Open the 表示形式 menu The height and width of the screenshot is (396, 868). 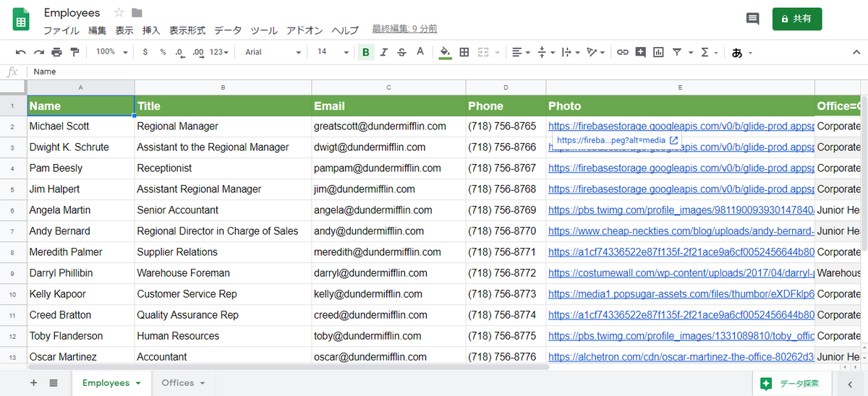click(x=187, y=30)
